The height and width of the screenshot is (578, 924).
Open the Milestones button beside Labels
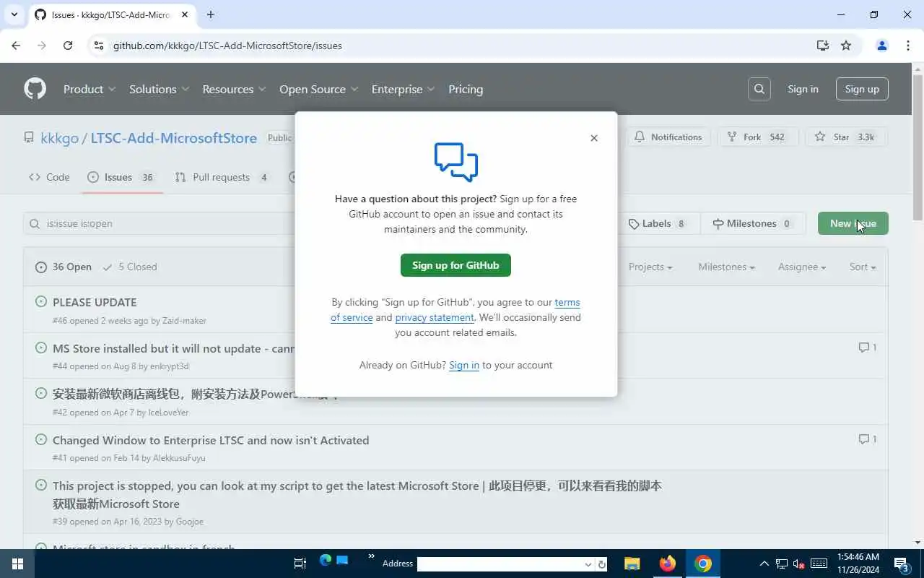click(x=753, y=223)
